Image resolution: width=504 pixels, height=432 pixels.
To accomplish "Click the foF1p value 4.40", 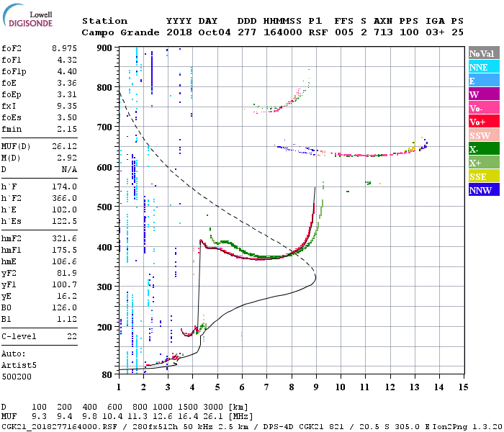I will pos(67,71).
